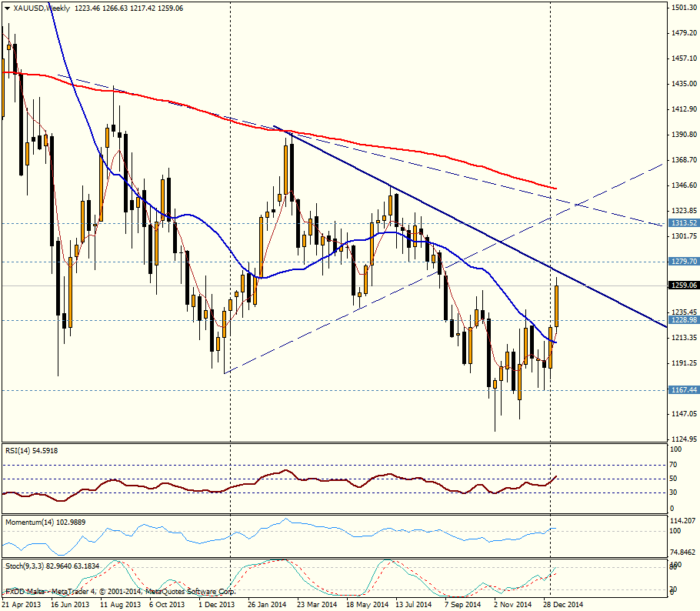Click the 21 Apr 2013 date label
Screen dimensions: 700x611
click(x=21, y=606)
